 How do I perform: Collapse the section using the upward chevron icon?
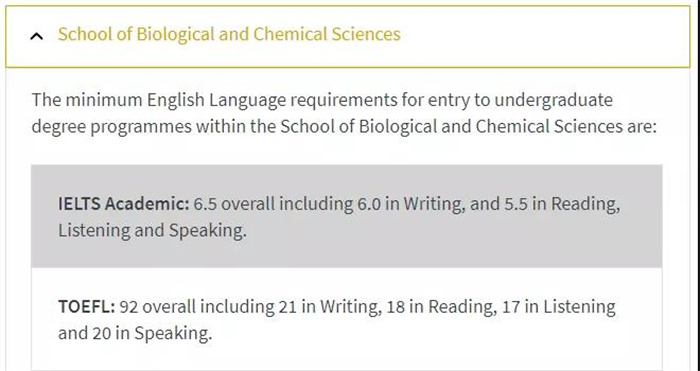37,36
